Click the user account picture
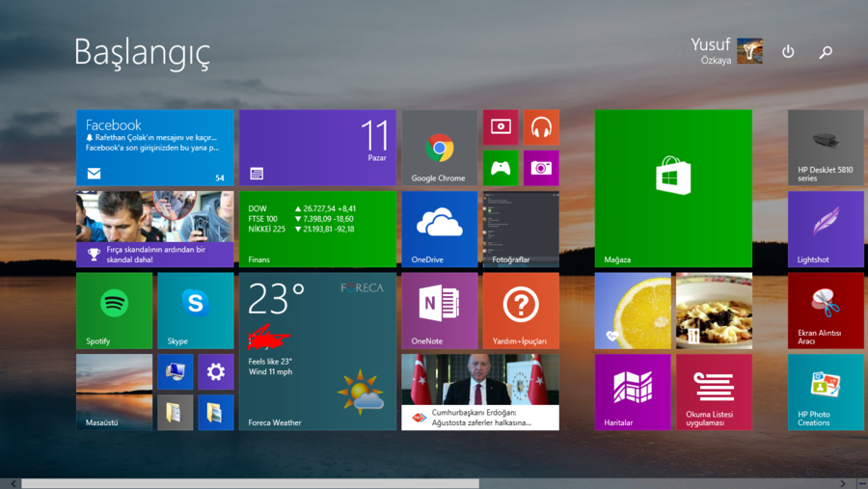868x489 pixels. tap(750, 51)
